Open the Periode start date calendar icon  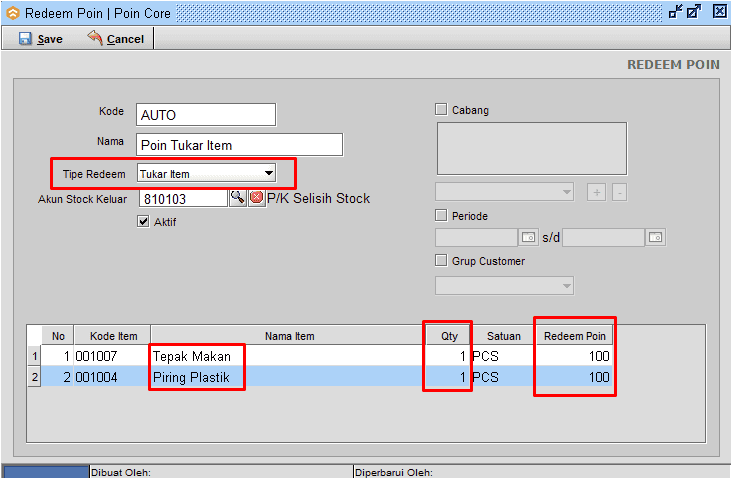[x=529, y=238]
